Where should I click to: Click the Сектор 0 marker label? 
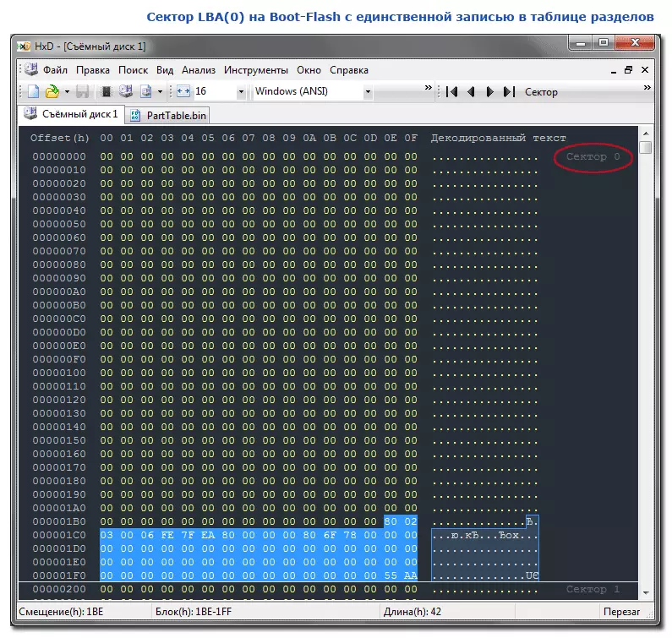pyautogui.click(x=593, y=157)
